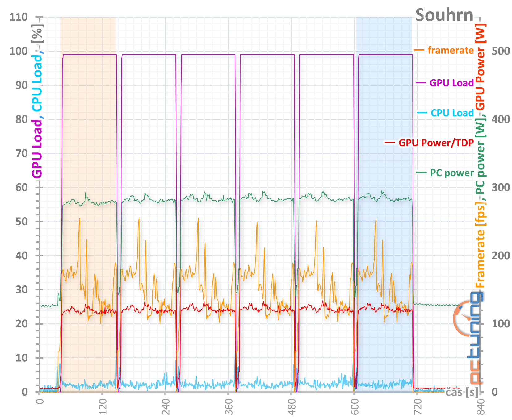The height and width of the screenshot is (420, 512).
Task: Click the vertical cyan "CPU Load" axis title
Action: click(37, 83)
